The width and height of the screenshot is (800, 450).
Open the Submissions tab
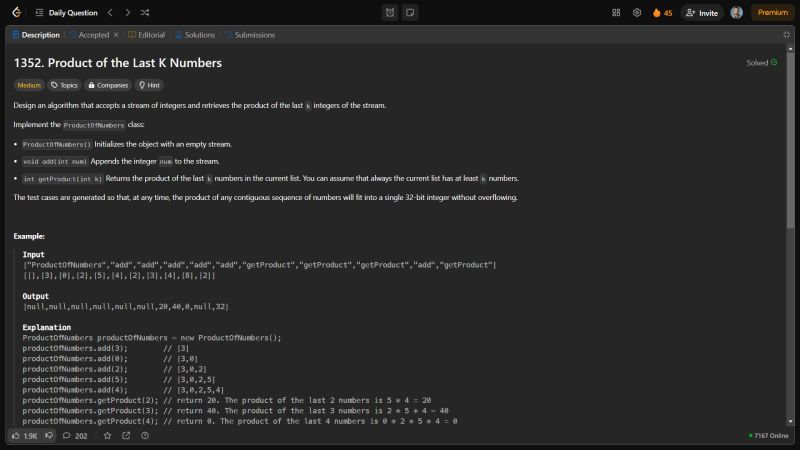pyautogui.click(x=249, y=35)
